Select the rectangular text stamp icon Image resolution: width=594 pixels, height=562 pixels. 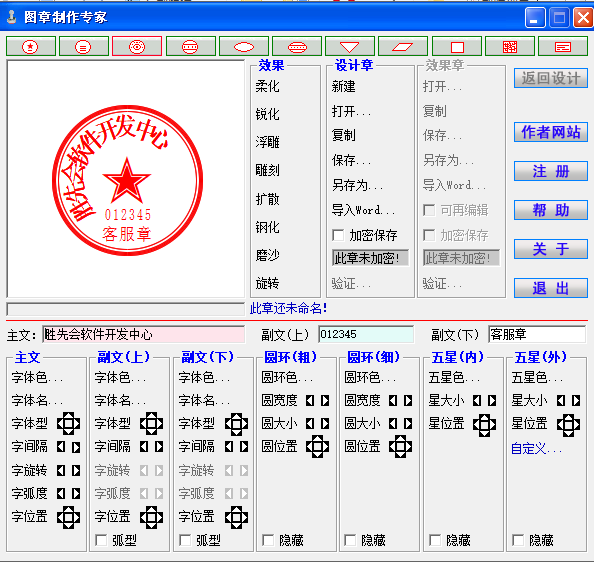(563, 47)
